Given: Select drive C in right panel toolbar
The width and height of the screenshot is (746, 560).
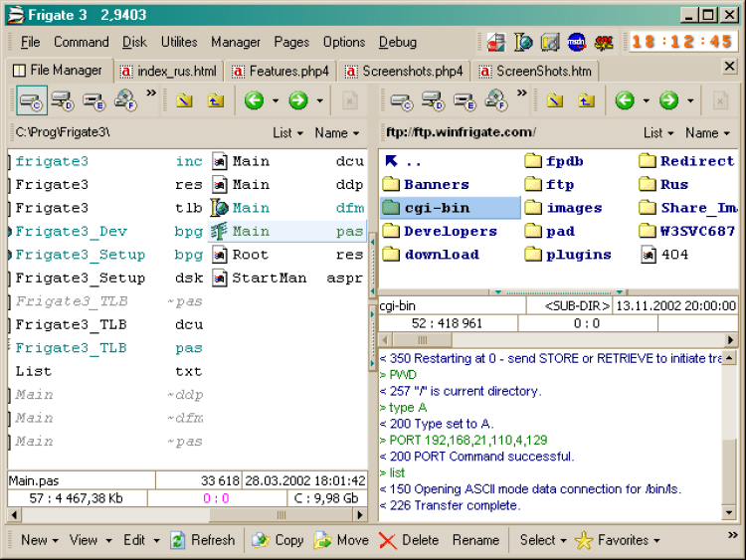Looking at the screenshot, I should [x=402, y=100].
